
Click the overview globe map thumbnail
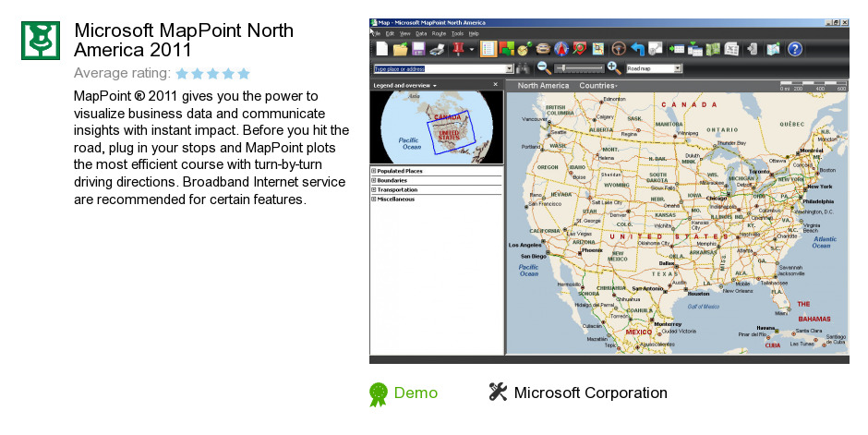pos(436,127)
